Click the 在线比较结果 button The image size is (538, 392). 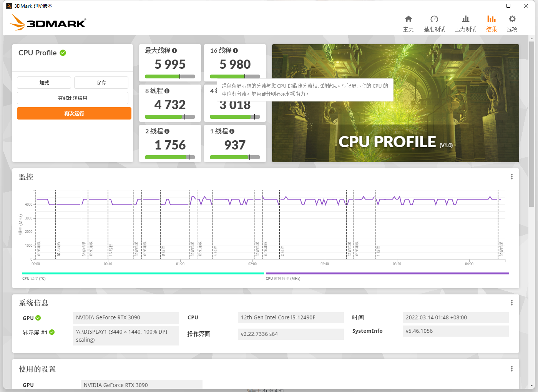point(73,98)
